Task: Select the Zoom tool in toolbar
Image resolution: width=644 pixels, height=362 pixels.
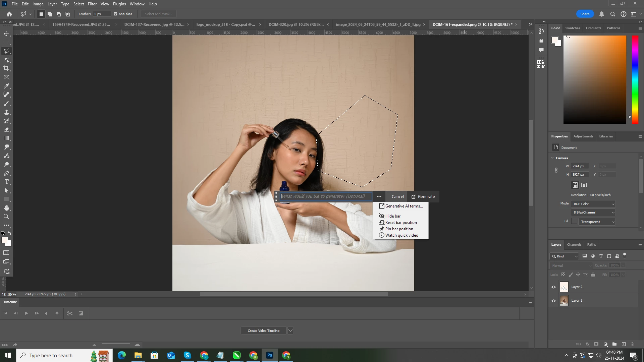Action: tap(6, 217)
